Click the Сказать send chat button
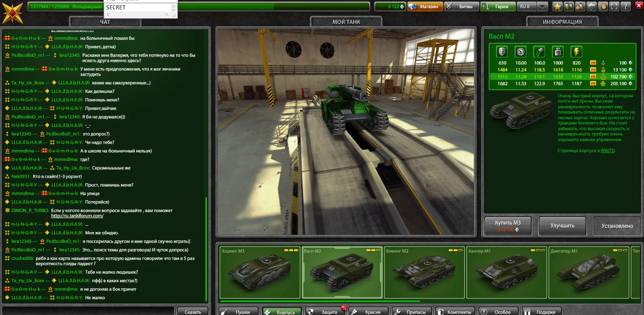644x315 pixels. point(193,312)
